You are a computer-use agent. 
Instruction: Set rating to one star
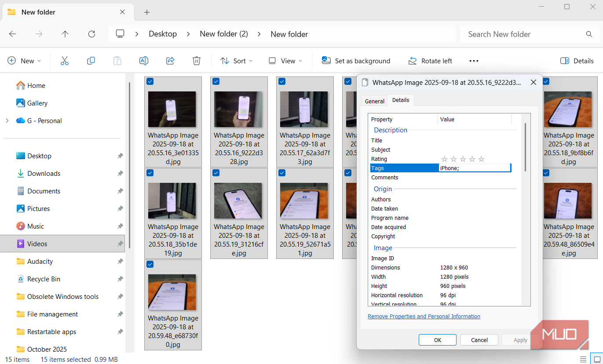click(444, 159)
